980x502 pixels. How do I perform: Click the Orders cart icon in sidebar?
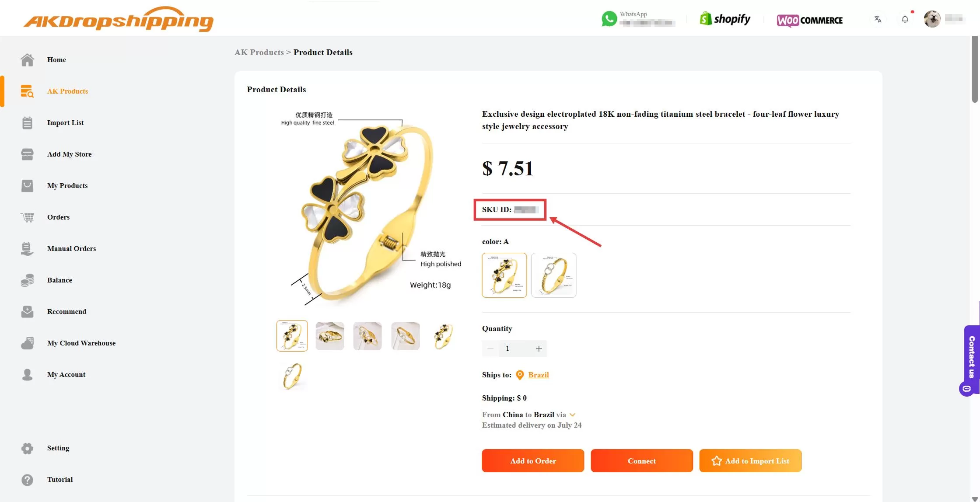(x=27, y=217)
